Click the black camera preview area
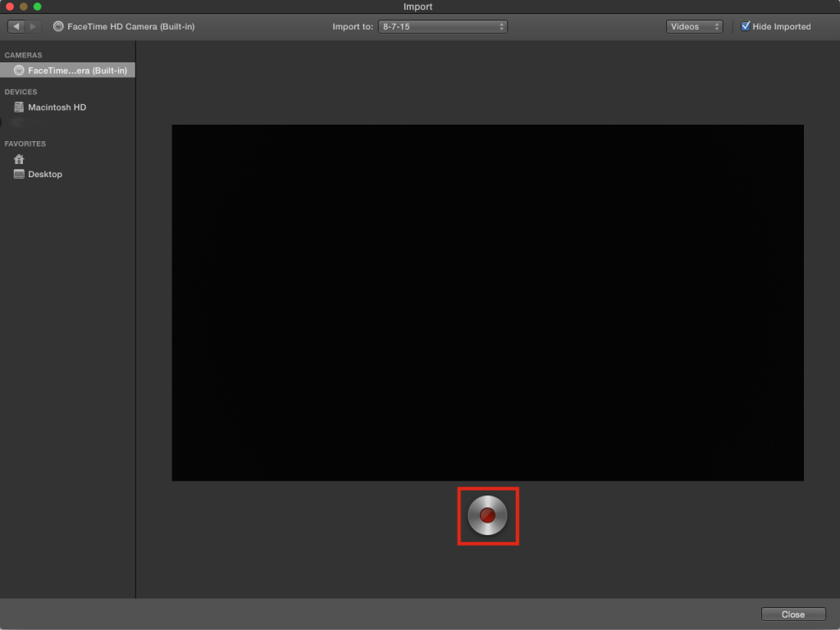 (x=487, y=302)
